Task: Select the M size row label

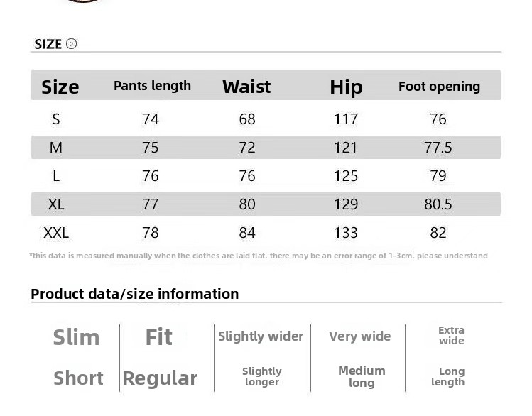Action: pos(56,148)
